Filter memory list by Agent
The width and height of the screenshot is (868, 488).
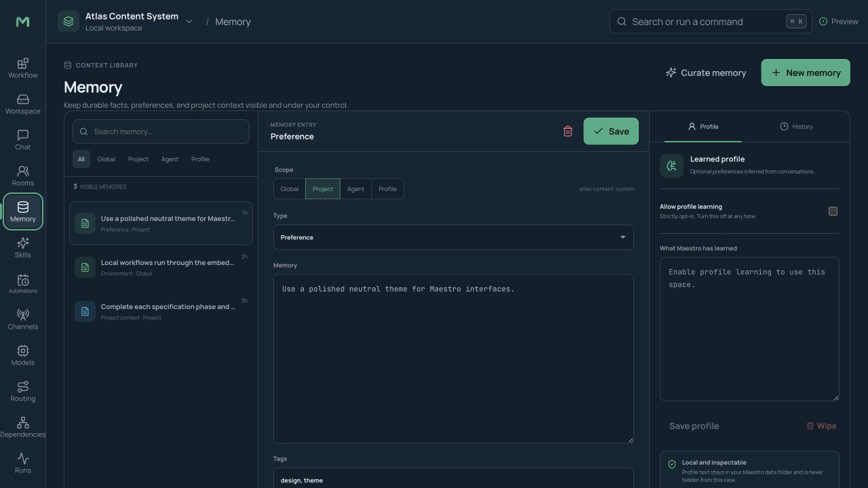pos(170,159)
